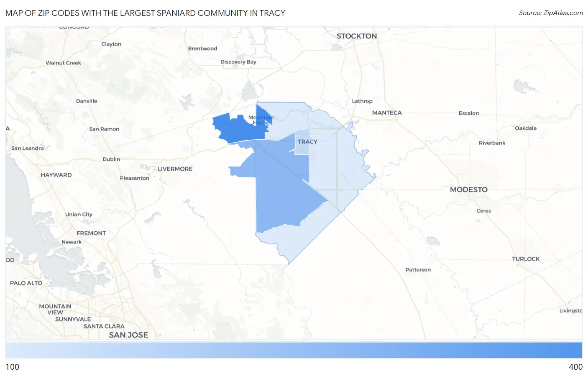Screen dimensions: 588x376
Task: Click the TRACY label on the map
Action: 307,142
